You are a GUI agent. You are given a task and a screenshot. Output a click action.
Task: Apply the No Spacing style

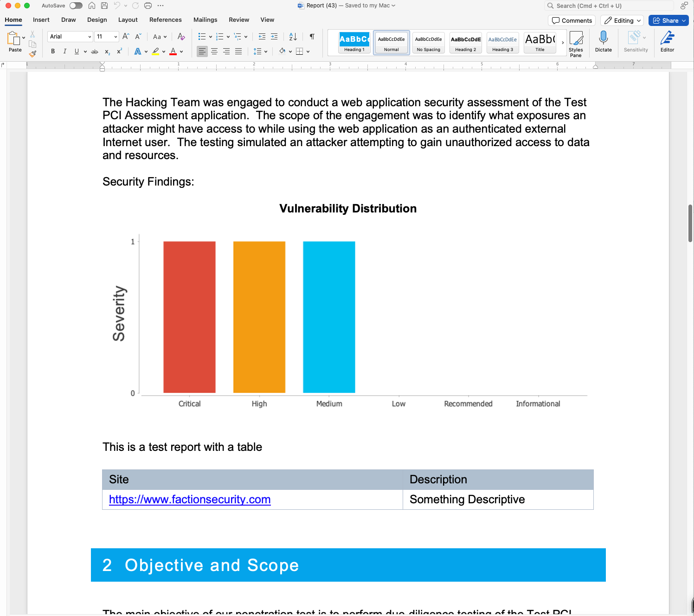tap(429, 43)
